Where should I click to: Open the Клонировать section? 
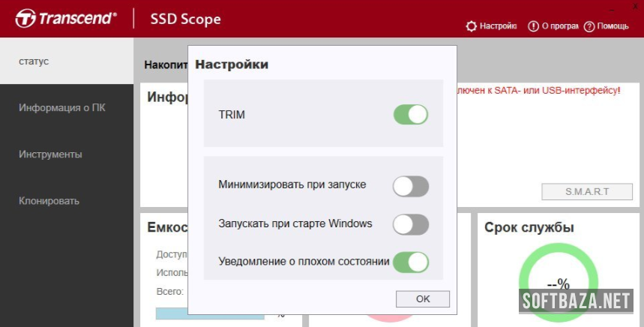(67, 201)
